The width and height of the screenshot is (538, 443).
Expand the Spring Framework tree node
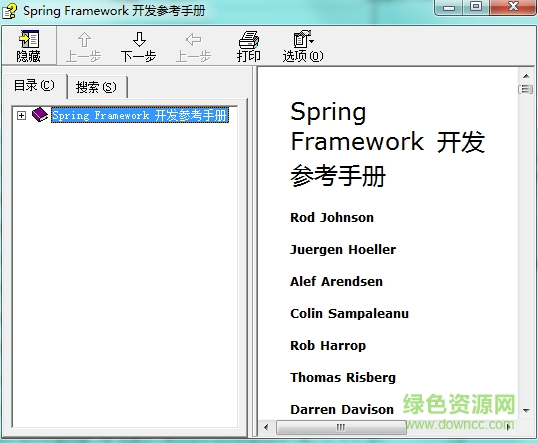tap(21, 115)
